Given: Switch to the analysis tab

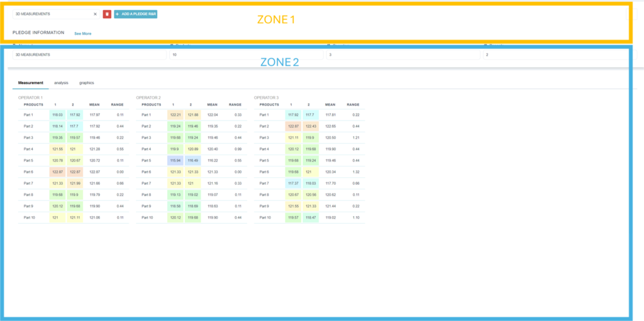Looking at the screenshot, I should pos(61,83).
